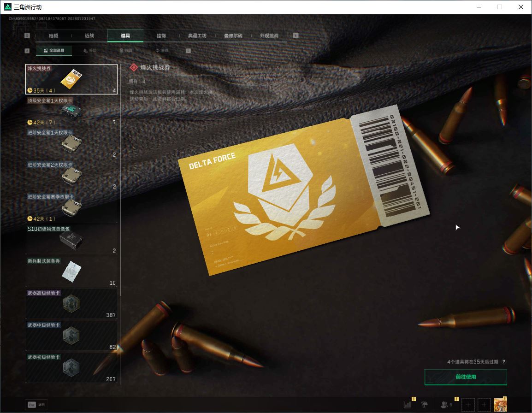Image resolution: width=532 pixels, height=413 pixels.
Task: Click the A key hint left of the filter sub-tabs
Action: (27, 51)
